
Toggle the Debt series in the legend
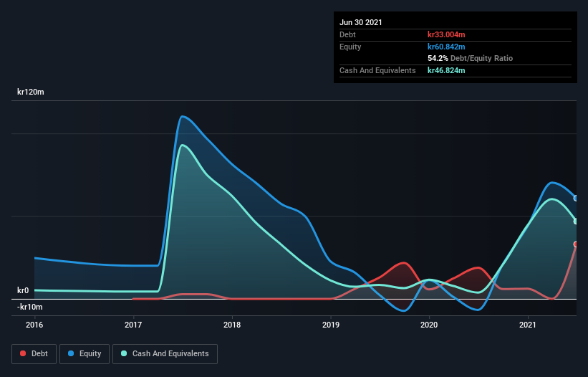34,354
